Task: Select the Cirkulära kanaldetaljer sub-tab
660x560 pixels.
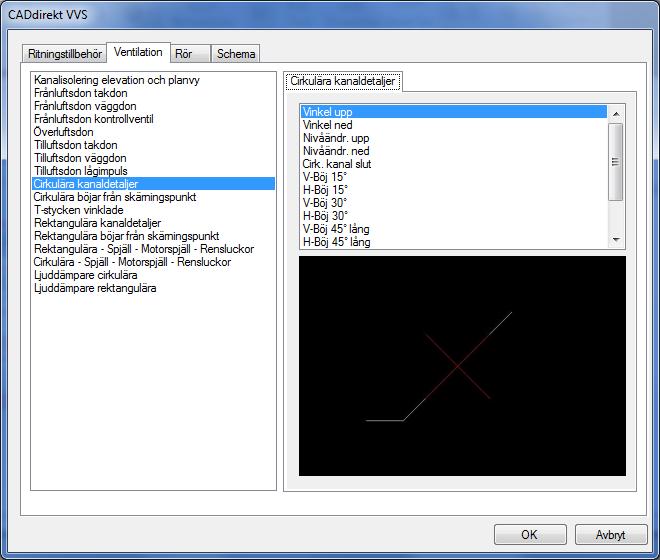Action: point(343,81)
